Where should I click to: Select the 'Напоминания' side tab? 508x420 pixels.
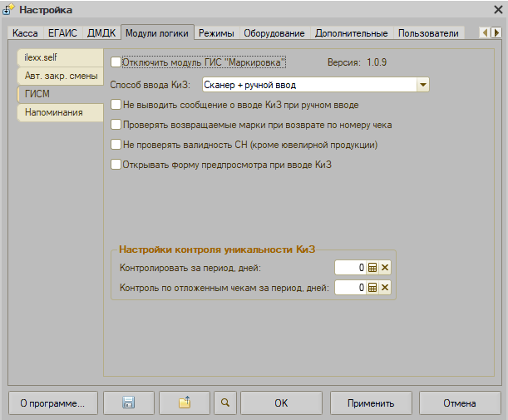tap(54, 111)
